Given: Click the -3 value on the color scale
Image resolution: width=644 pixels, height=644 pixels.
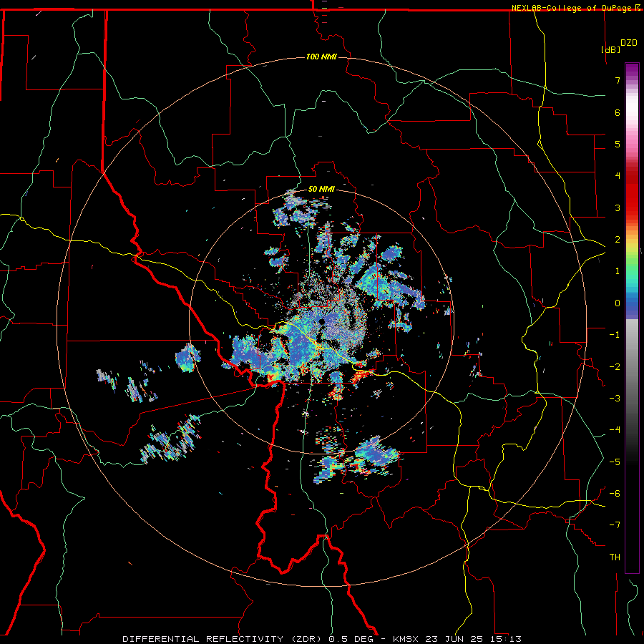Looking at the screenshot, I should [x=615, y=399].
